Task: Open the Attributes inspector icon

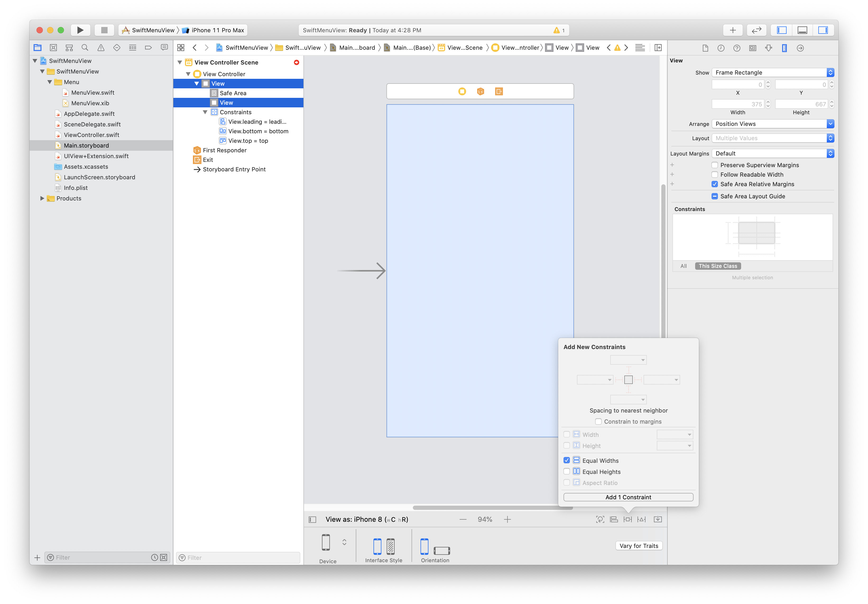Action: pos(768,48)
